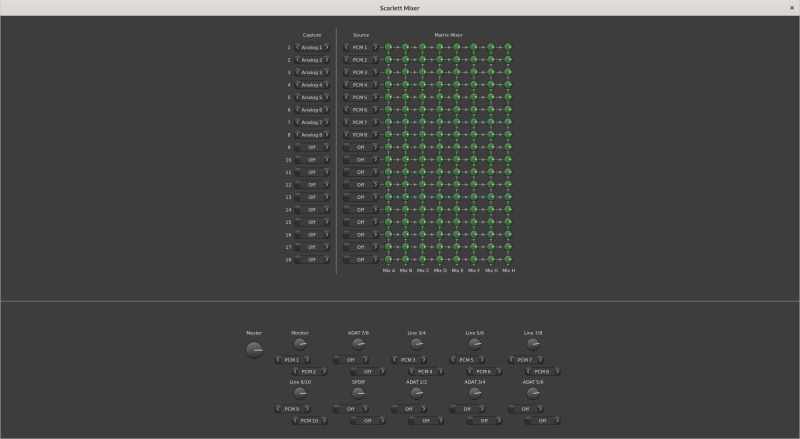Click Mix F knob on source row 12
Viewport: 800px width, 439px height.
[x=473, y=184]
